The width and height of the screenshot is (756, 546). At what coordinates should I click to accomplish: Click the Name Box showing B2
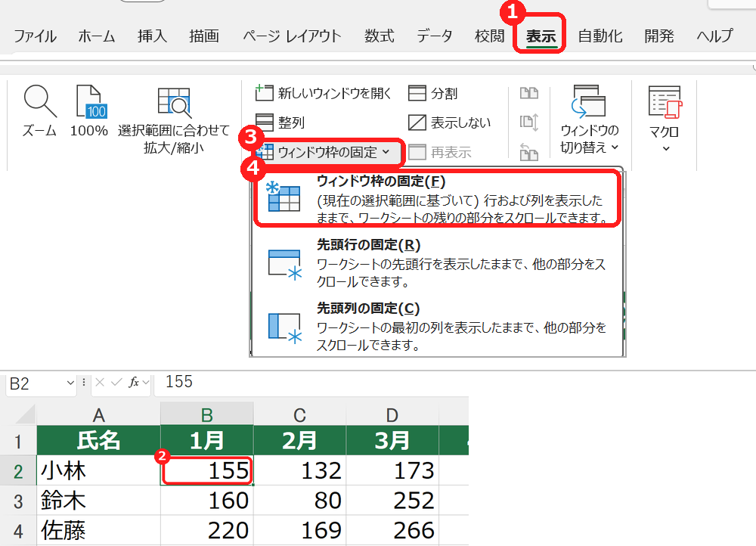coord(36,383)
